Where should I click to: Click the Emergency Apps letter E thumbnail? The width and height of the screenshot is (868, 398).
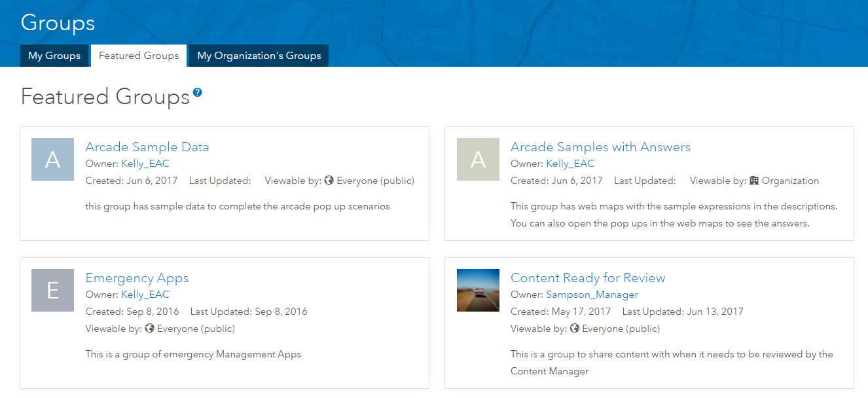click(x=52, y=290)
